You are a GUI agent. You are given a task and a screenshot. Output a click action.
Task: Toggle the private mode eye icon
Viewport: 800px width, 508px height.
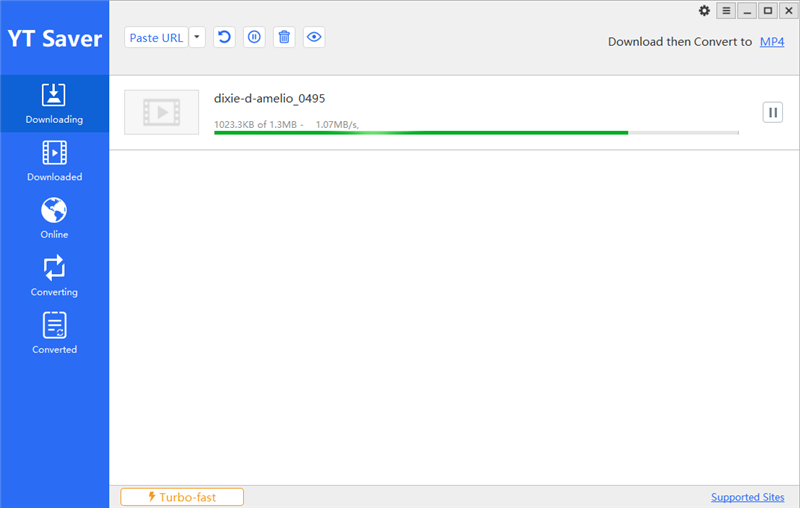(x=314, y=37)
